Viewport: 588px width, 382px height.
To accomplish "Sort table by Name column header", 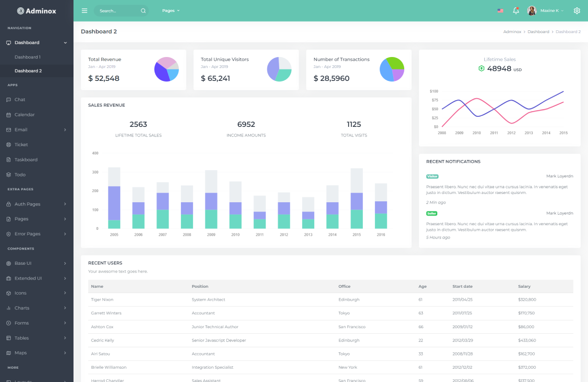I will pyautogui.click(x=97, y=286).
